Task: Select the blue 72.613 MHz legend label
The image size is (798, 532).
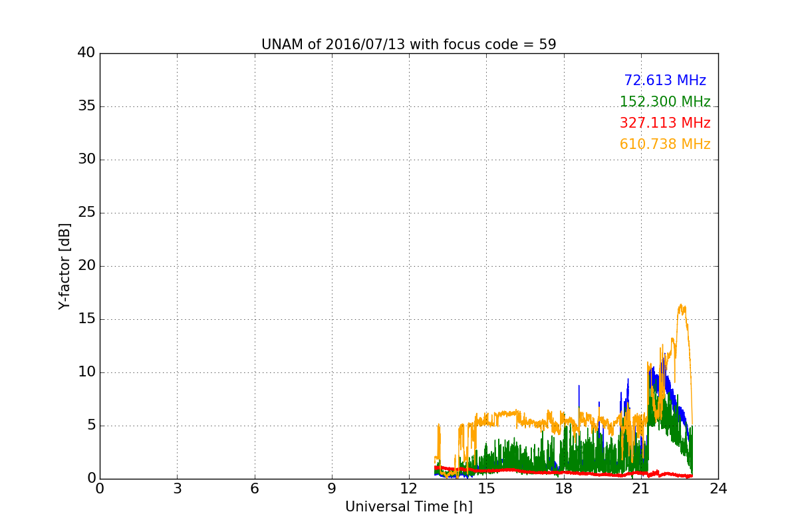Action: (x=665, y=80)
